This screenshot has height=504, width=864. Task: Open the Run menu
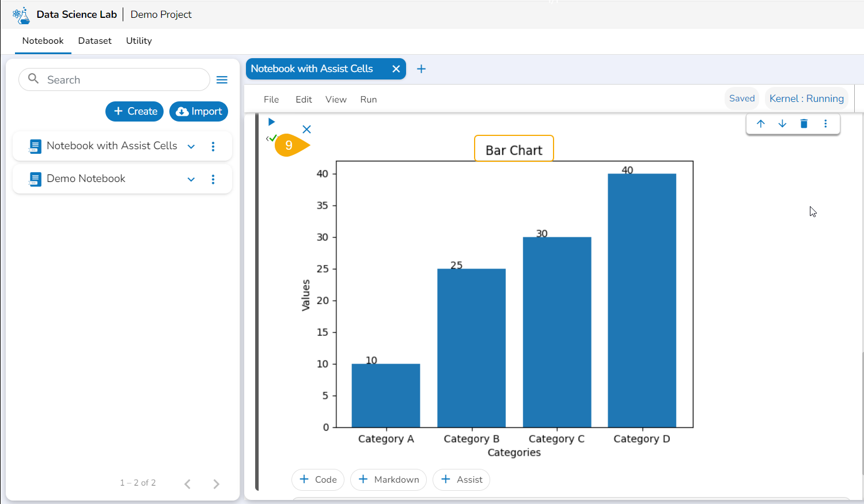pos(368,100)
